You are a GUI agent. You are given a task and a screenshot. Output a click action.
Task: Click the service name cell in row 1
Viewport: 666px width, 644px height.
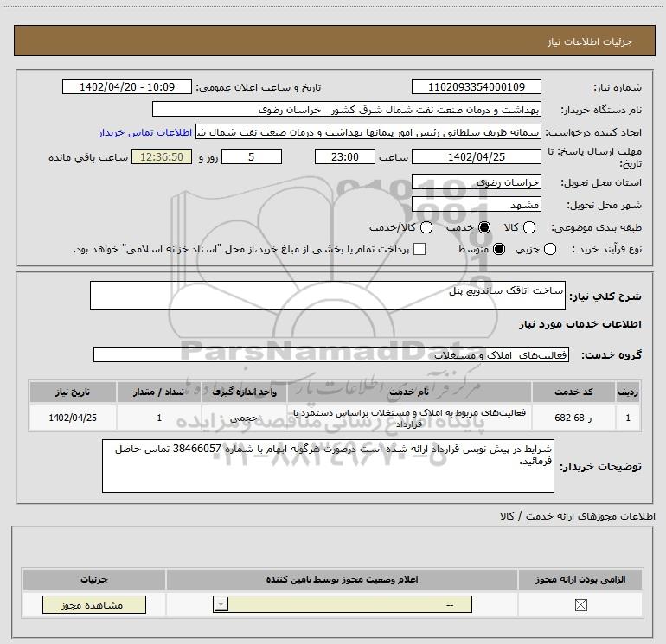pos(409,418)
